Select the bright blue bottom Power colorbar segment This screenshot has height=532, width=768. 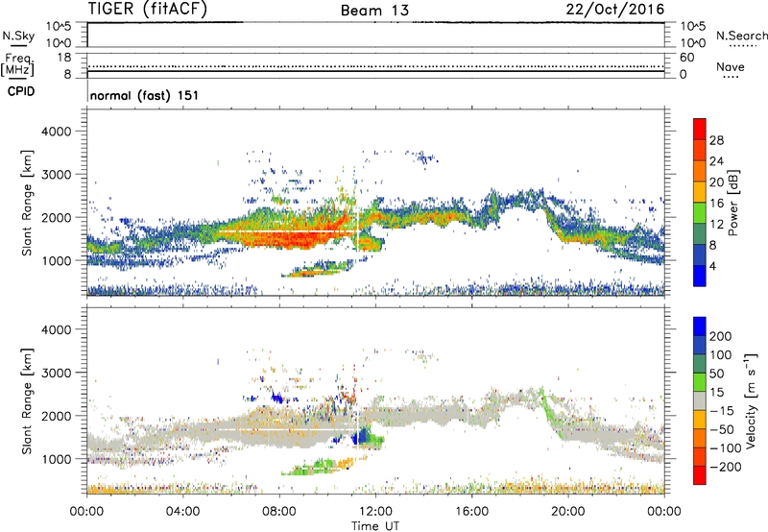(700, 276)
